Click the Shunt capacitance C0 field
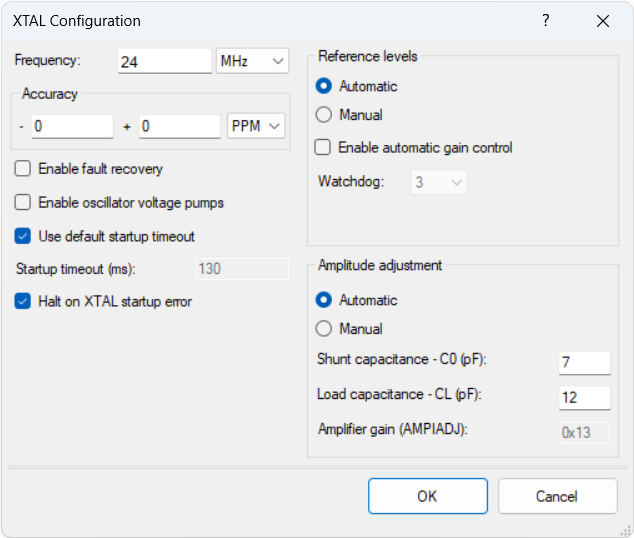 (585, 363)
